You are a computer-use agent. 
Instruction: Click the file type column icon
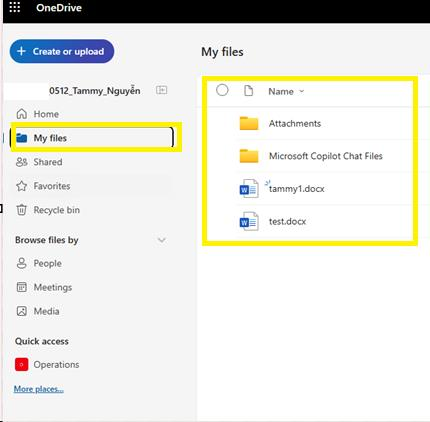[248, 91]
